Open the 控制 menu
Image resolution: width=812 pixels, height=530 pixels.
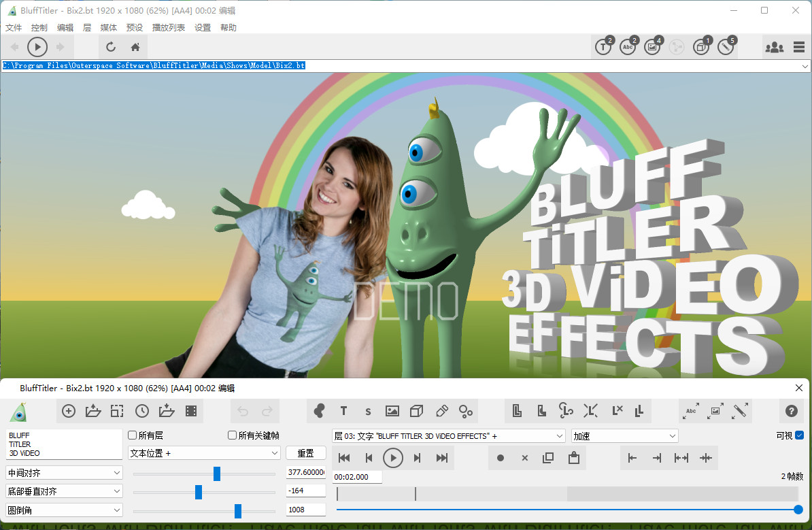click(x=39, y=27)
